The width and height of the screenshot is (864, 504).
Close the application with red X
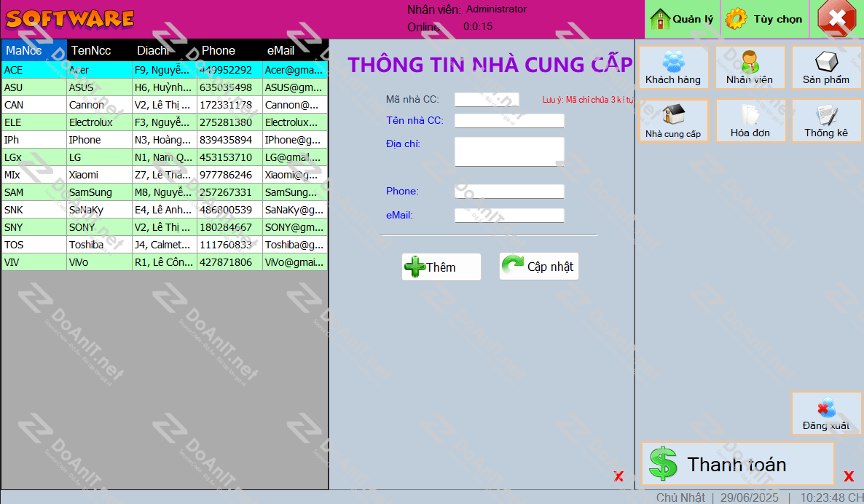point(836,19)
